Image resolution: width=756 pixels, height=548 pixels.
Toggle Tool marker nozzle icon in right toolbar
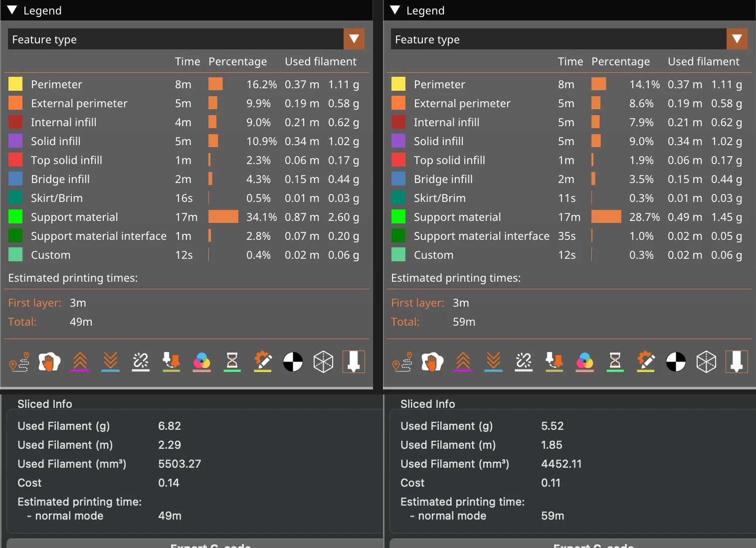pos(737,362)
